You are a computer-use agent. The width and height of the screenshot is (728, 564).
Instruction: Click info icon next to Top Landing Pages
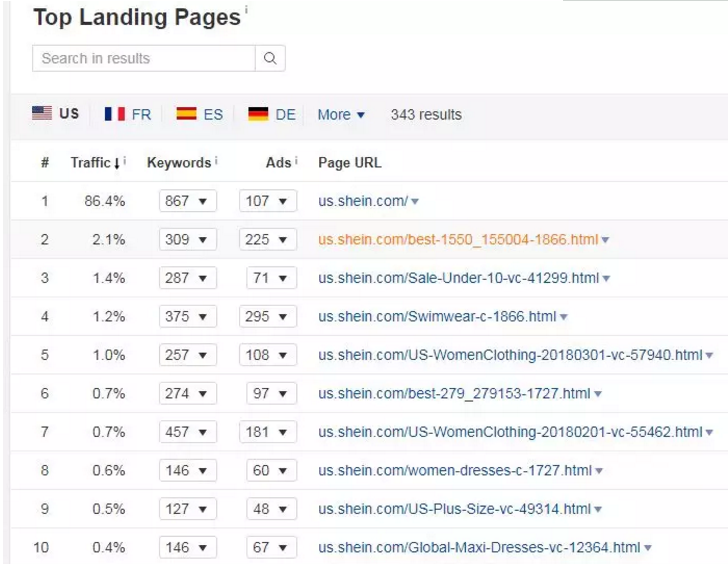click(246, 10)
